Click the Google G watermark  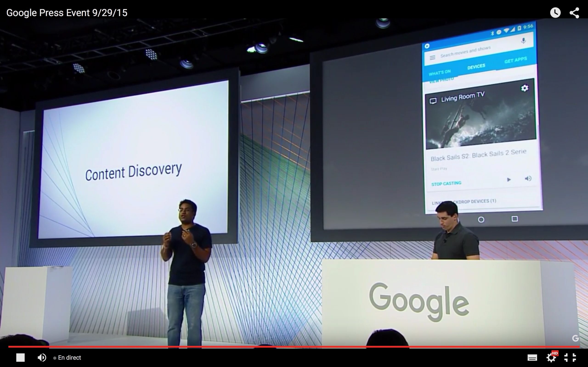pos(575,338)
